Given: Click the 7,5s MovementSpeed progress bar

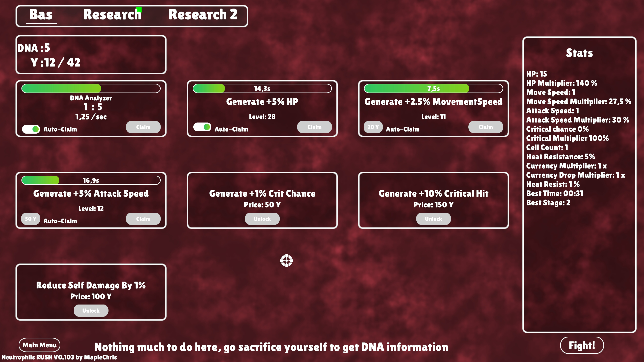Looking at the screenshot, I should (x=434, y=88).
